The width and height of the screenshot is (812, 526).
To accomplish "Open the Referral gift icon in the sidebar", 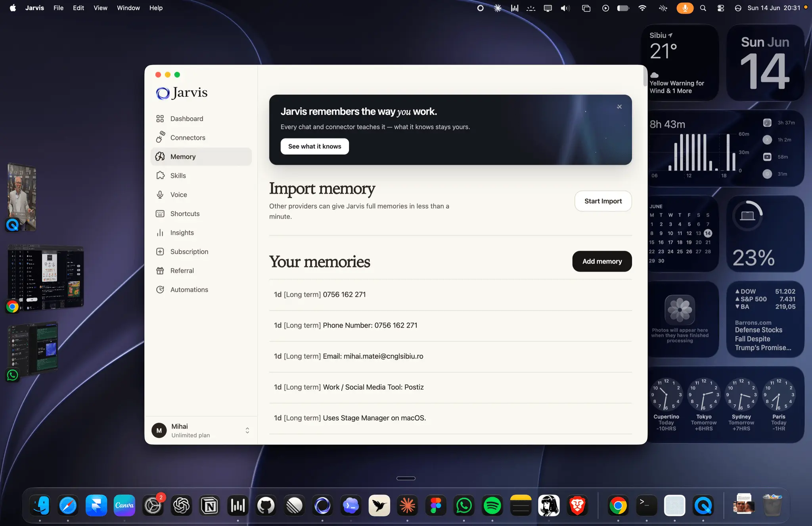I will point(160,271).
